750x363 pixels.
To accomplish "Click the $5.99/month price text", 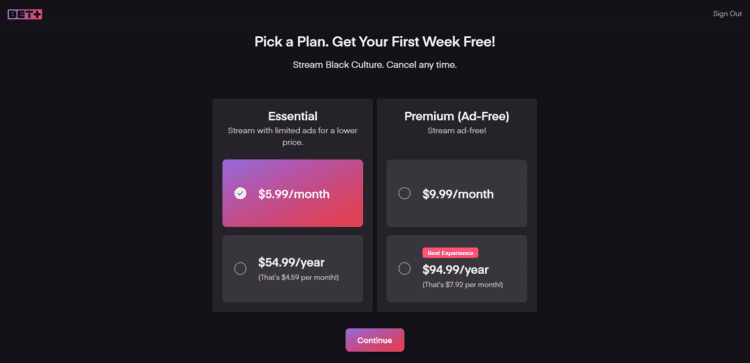I will point(294,194).
